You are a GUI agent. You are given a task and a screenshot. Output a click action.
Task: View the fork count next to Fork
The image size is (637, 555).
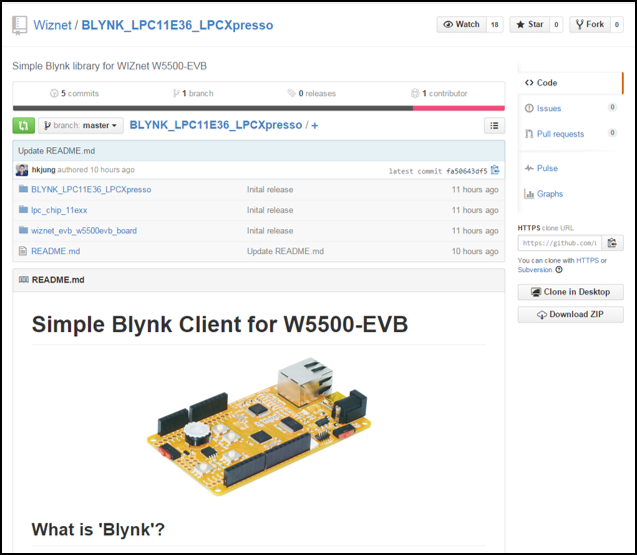pyautogui.click(x=617, y=24)
